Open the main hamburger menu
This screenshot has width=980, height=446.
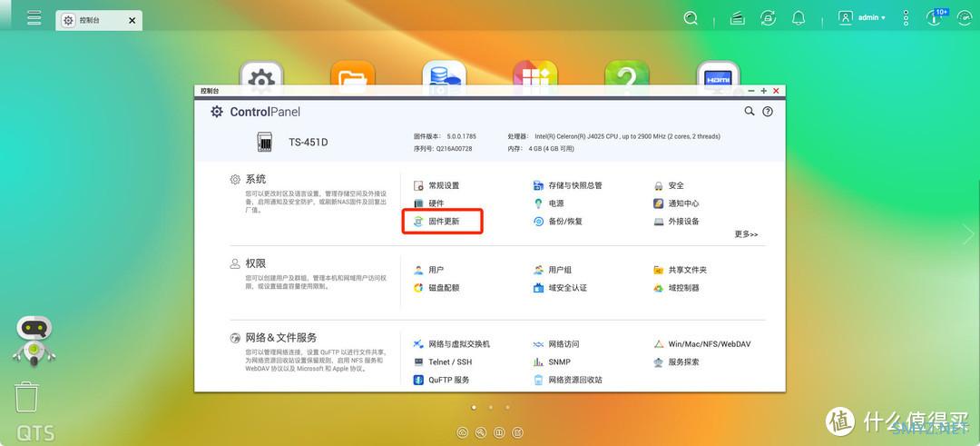34,17
